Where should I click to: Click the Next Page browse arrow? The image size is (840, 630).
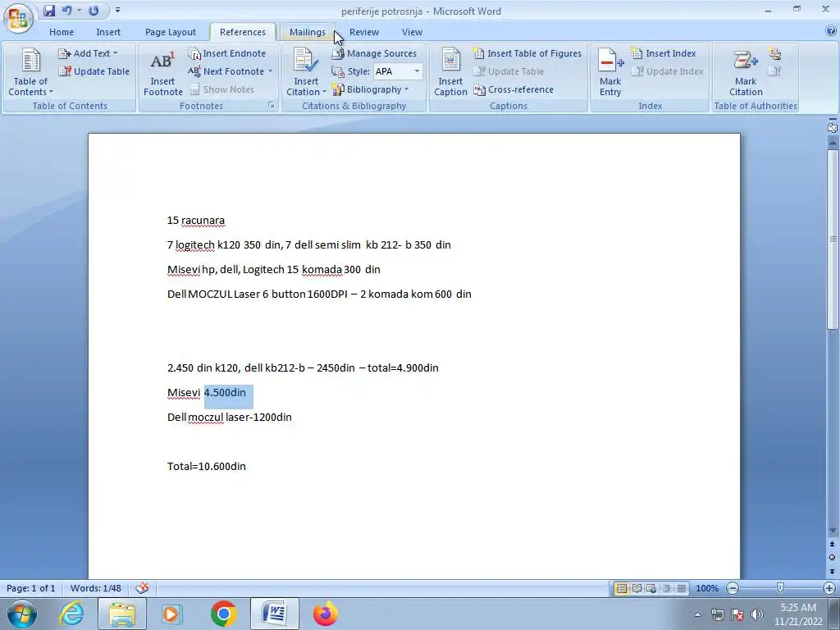[x=832, y=571]
